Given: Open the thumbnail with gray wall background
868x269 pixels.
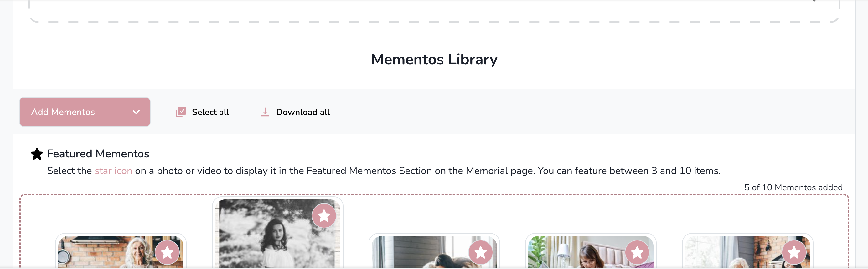Looking at the screenshot, I should (x=434, y=252).
